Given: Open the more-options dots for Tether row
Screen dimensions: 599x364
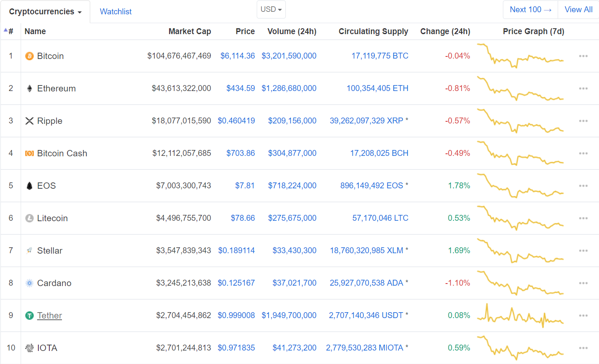Looking at the screenshot, I should [583, 316].
